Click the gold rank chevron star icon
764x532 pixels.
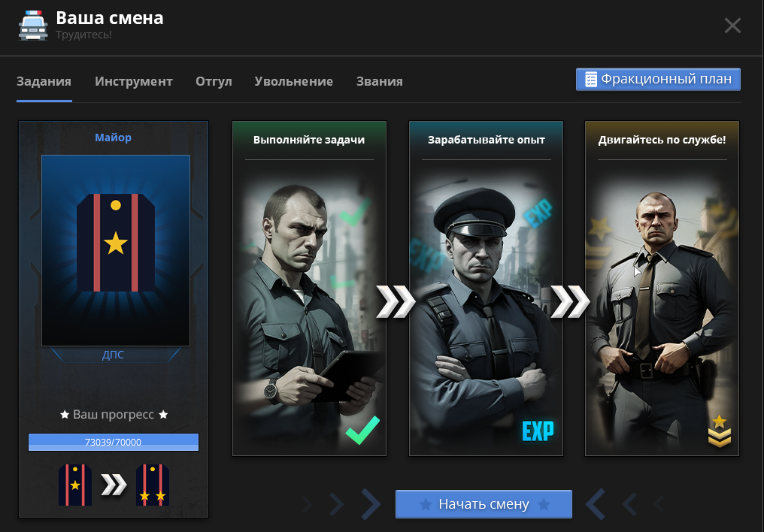(719, 431)
